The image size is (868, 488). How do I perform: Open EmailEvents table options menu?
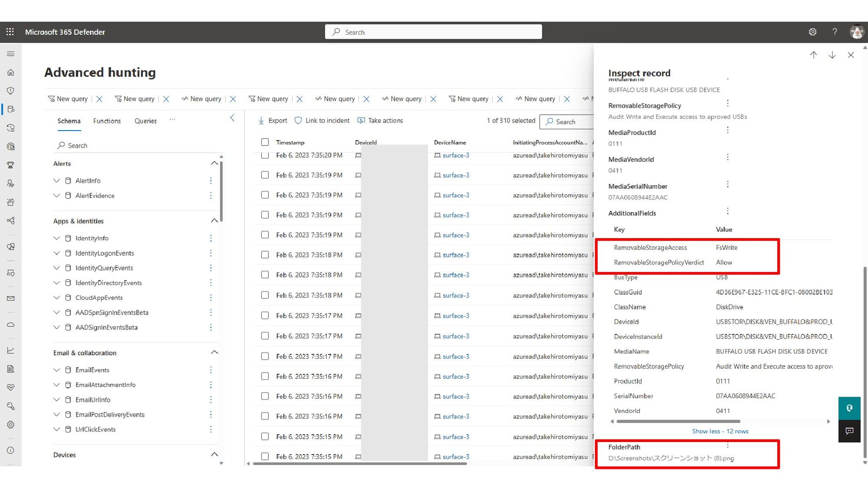211,370
